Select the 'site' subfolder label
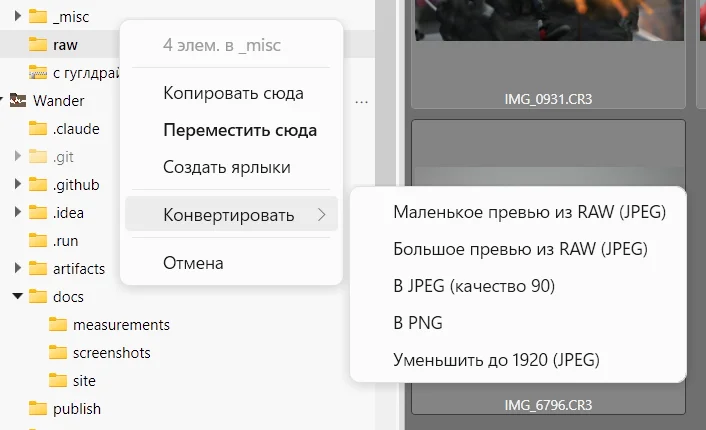 click(84, 381)
